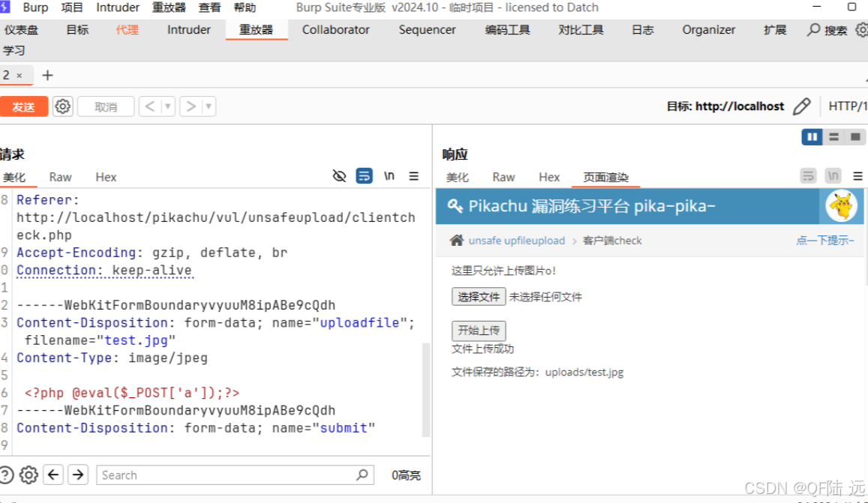Screen dimensions: 868x503
Task: Click the key icon in Pikachu header
Action: [455, 206]
